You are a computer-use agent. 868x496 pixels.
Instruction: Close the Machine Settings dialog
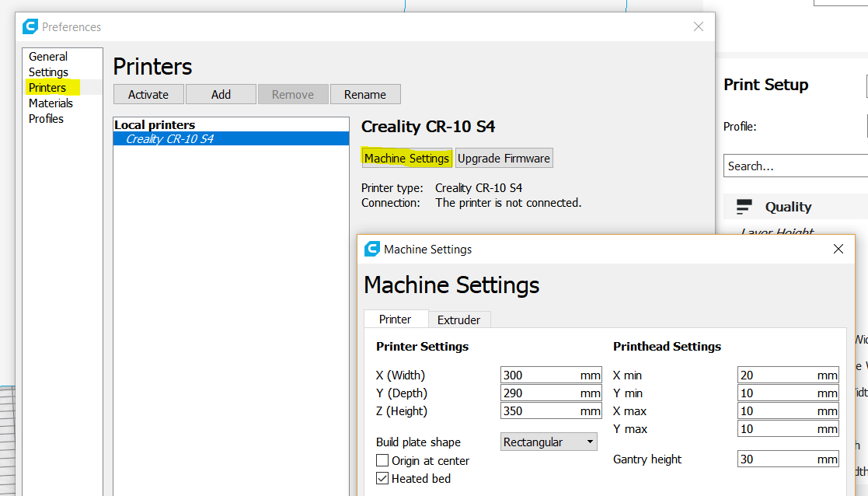838,249
